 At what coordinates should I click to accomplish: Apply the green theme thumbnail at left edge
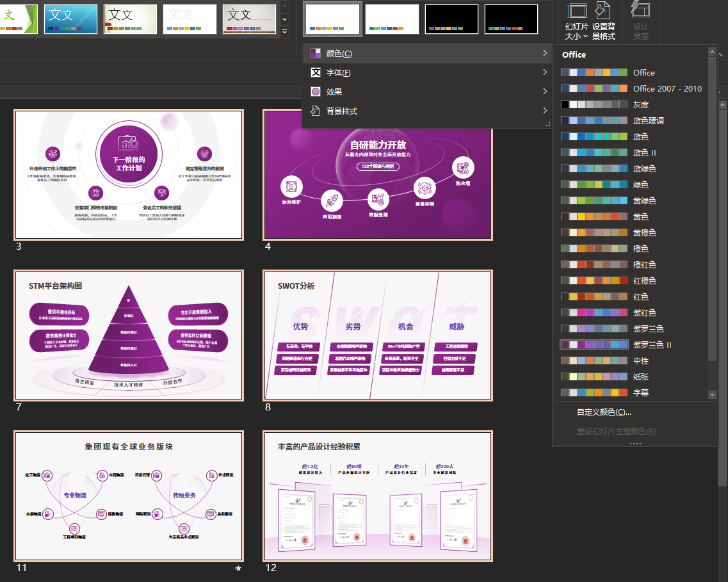point(19,19)
